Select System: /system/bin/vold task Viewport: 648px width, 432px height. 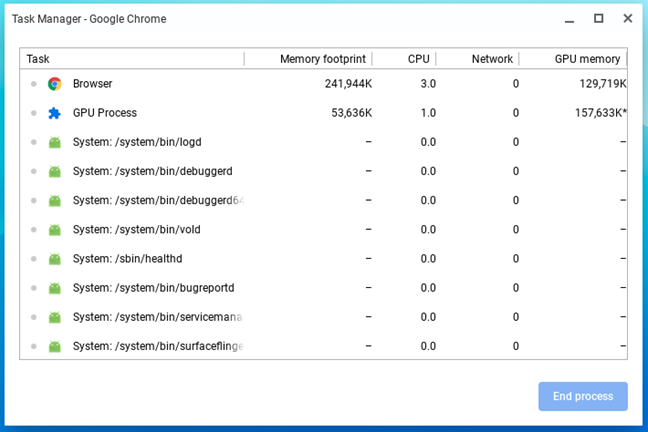coord(324,229)
